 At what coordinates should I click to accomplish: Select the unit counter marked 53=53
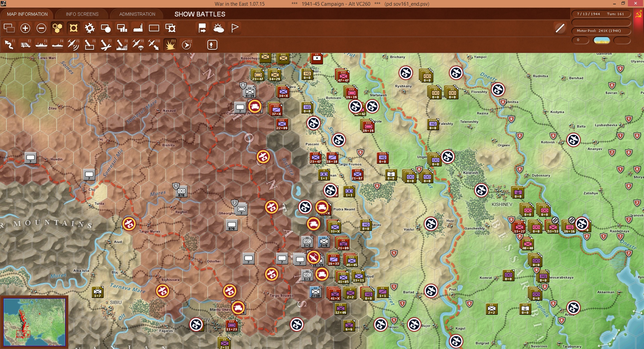pyautogui.click(x=553, y=227)
